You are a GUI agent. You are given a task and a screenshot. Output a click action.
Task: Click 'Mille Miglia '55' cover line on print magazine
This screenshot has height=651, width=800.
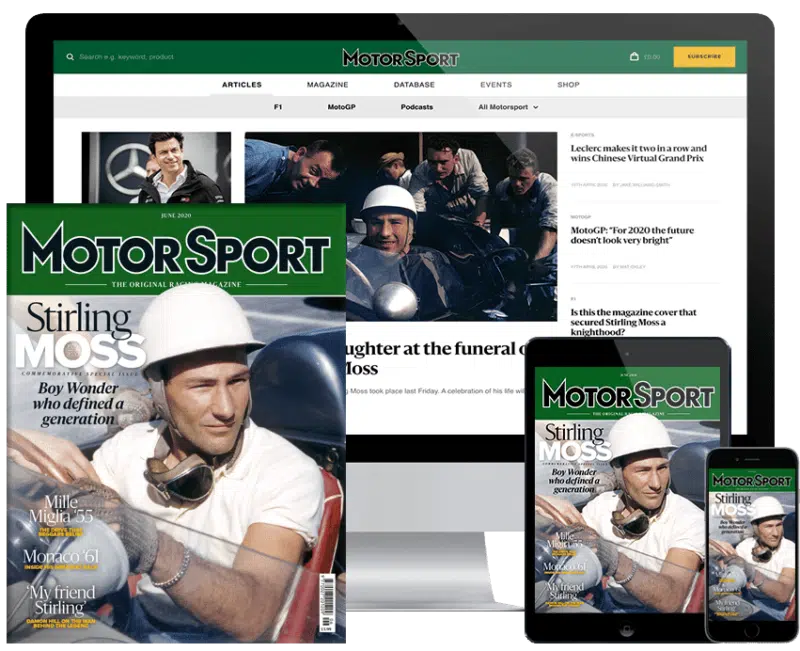(61, 509)
